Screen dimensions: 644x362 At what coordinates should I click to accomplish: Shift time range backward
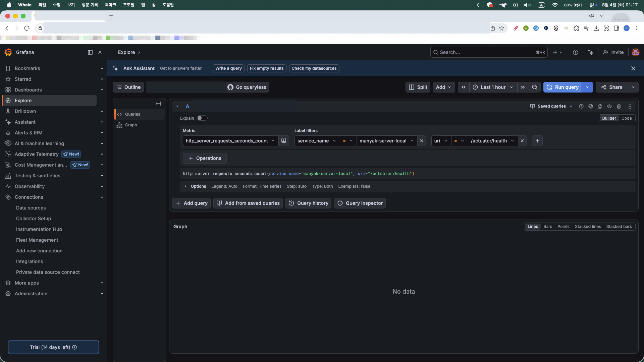pos(464,87)
